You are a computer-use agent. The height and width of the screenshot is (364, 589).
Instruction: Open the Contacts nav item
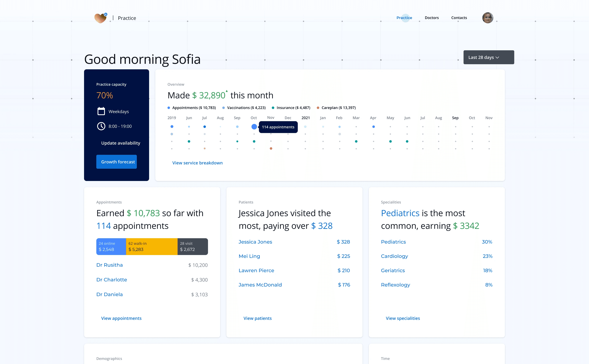pos(459,18)
